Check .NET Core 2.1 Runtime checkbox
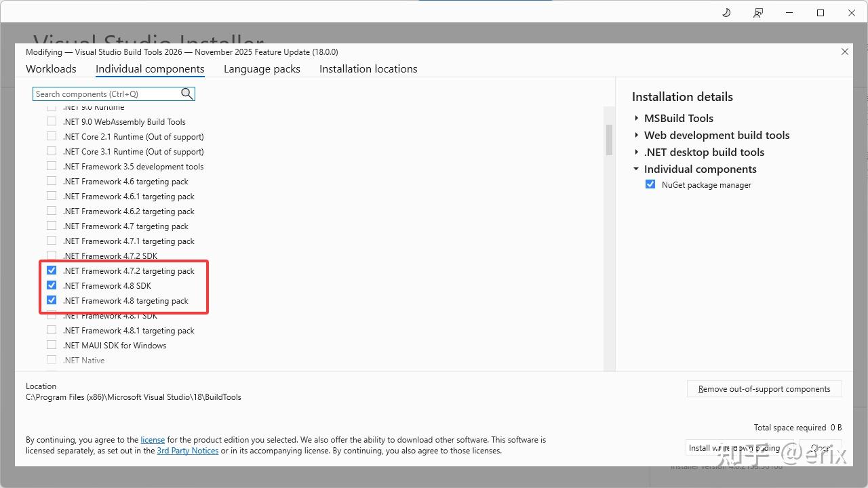The height and width of the screenshot is (488, 868). (x=52, y=136)
